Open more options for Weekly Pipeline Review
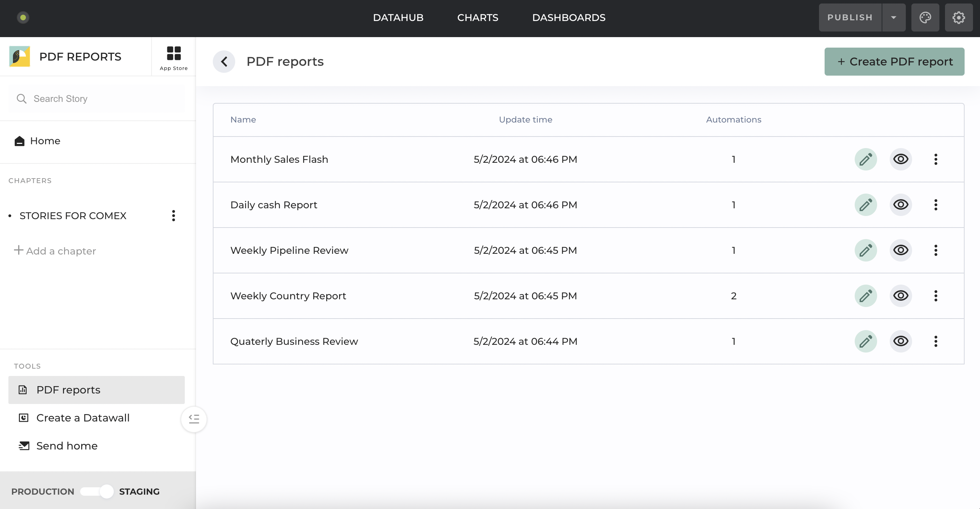980x509 pixels. click(936, 250)
